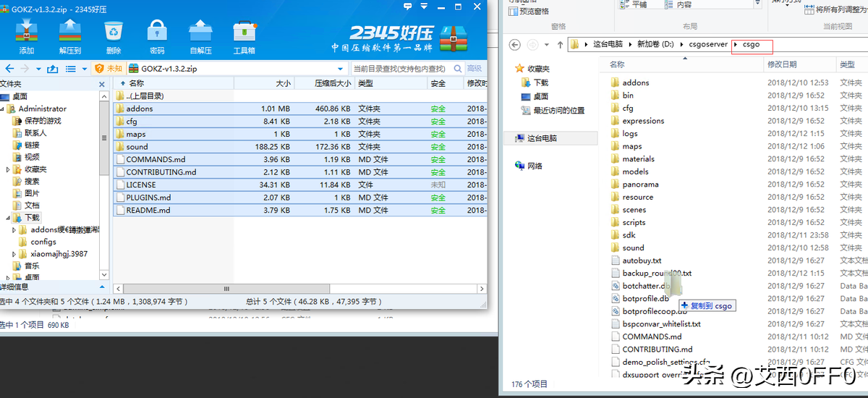Open the view mode dropdown arrow
Image resolution: width=868 pixels, height=398 pixels.
(x=83, y=69)
